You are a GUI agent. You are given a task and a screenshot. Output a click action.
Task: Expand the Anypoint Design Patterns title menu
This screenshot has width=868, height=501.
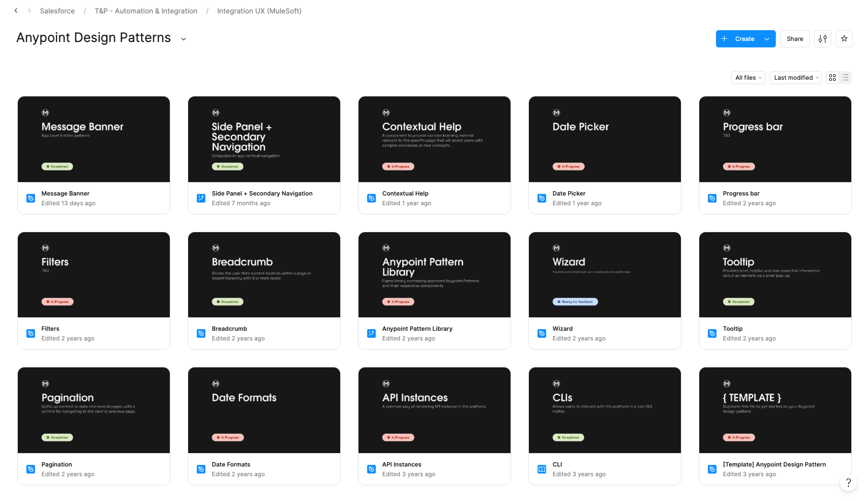[x=183, y=39]
